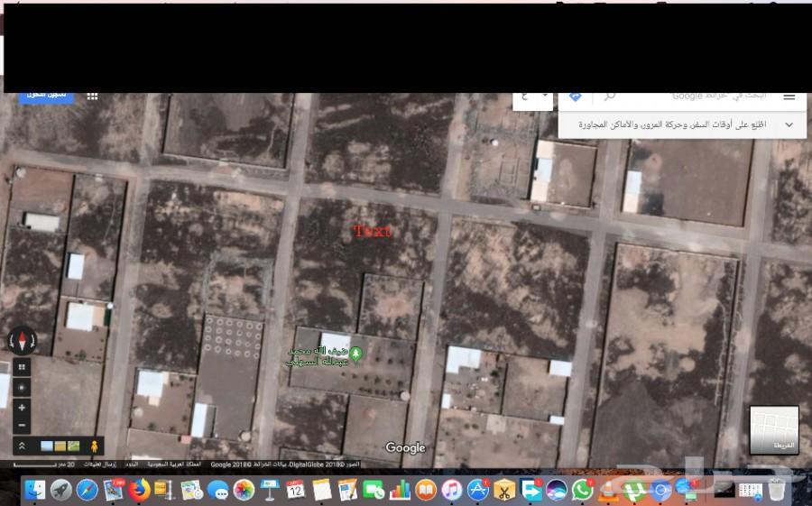Open Calendar from the dock

click(296, 490)
